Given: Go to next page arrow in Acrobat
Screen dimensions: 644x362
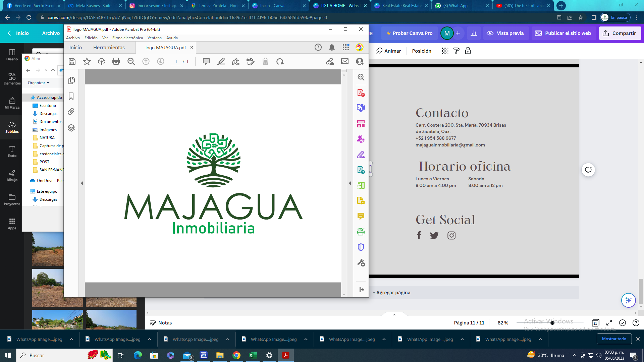Looking at the screenshot, I should (161, 61).
